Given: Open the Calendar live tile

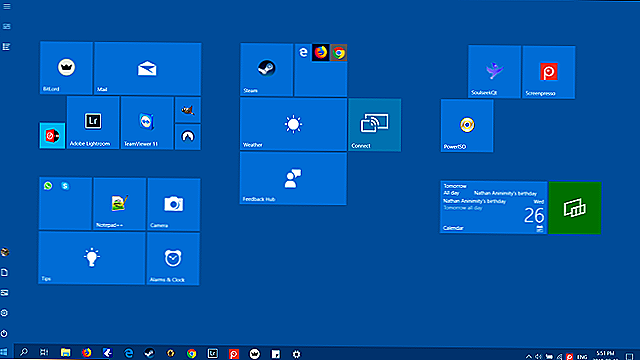Looking at the screenshot, I should (493, 207).
